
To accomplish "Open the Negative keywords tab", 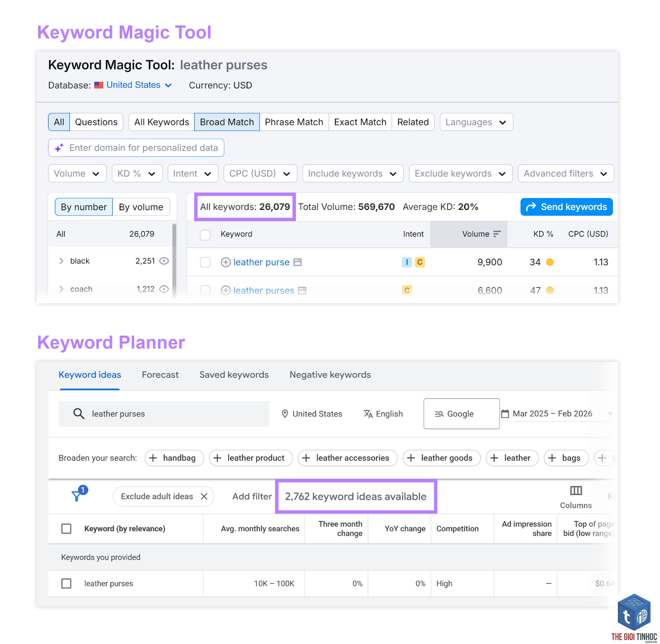I will (330, 375).
